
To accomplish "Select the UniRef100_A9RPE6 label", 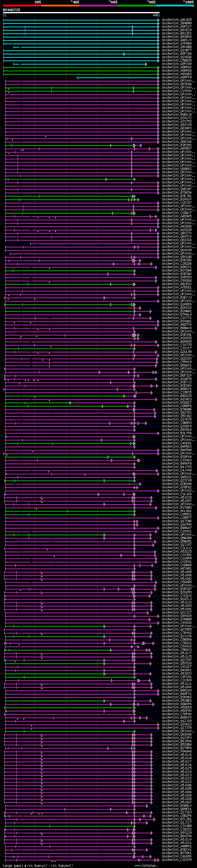I will pyautogui.click(x=177, y=71).
